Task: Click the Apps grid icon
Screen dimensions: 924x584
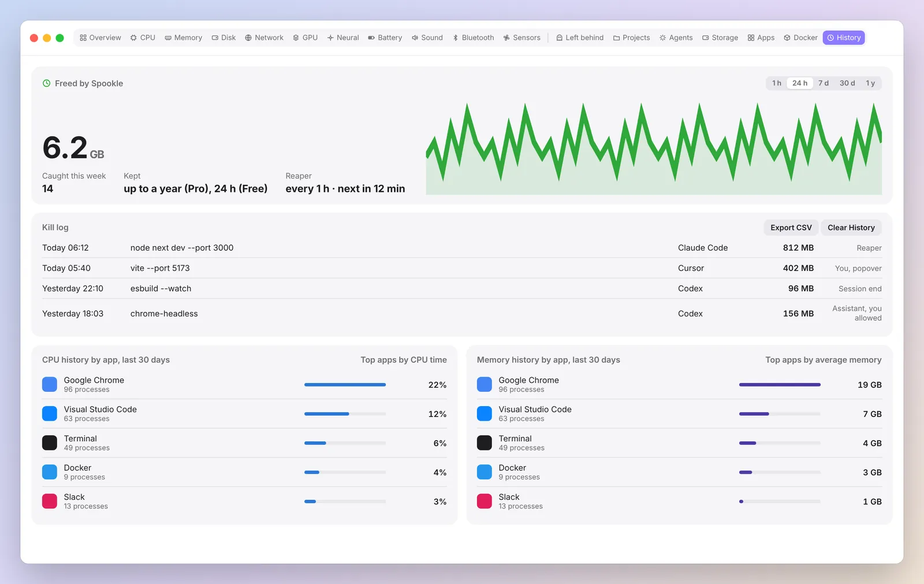Action: coord(751,38)
